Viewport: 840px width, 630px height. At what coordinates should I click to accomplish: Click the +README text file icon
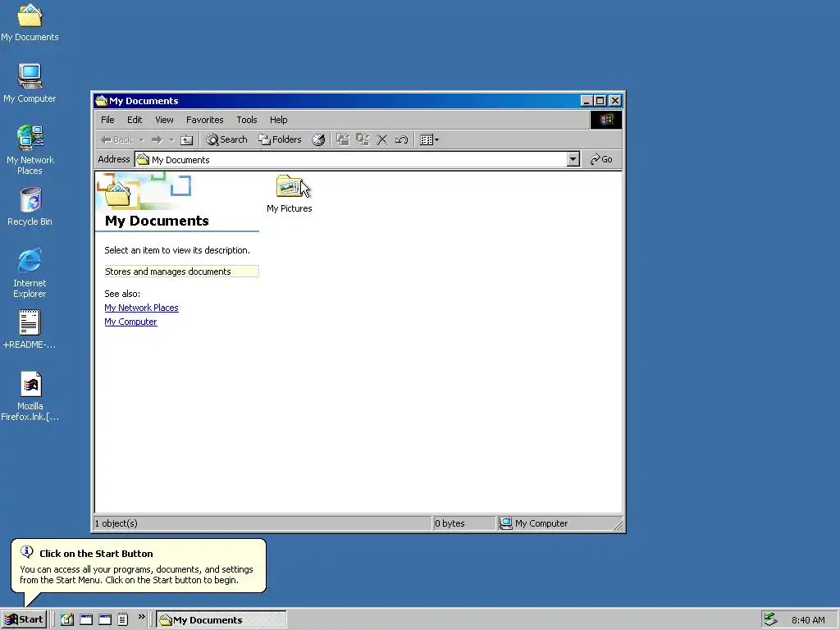30,330
